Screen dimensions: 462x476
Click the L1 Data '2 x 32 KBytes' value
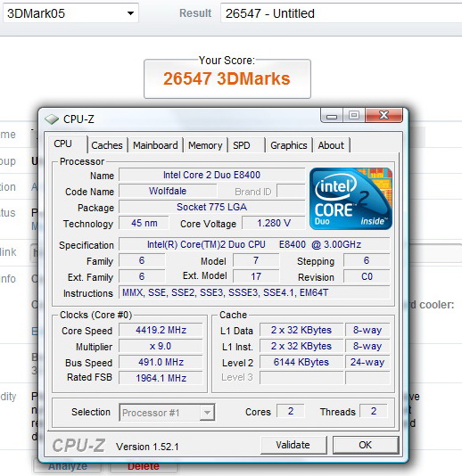(x=301, y=330)
